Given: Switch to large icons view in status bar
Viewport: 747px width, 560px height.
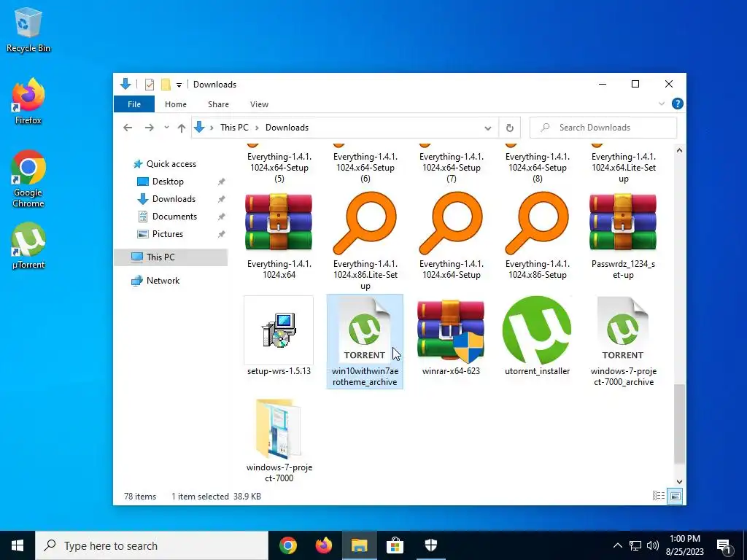Looking at the screenshot, I should 675,496.
